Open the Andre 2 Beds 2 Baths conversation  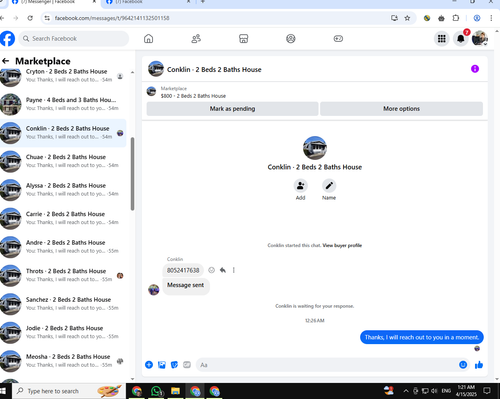coord(63,247)
